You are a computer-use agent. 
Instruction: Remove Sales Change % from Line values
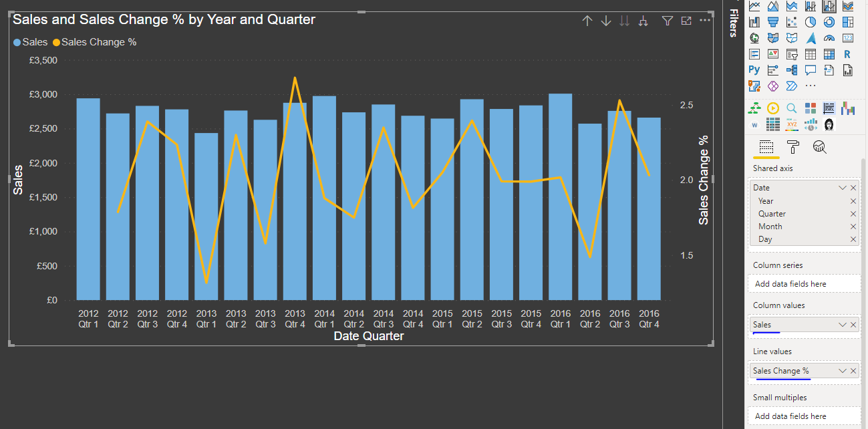pyautogui.click(x=853, y=371)
